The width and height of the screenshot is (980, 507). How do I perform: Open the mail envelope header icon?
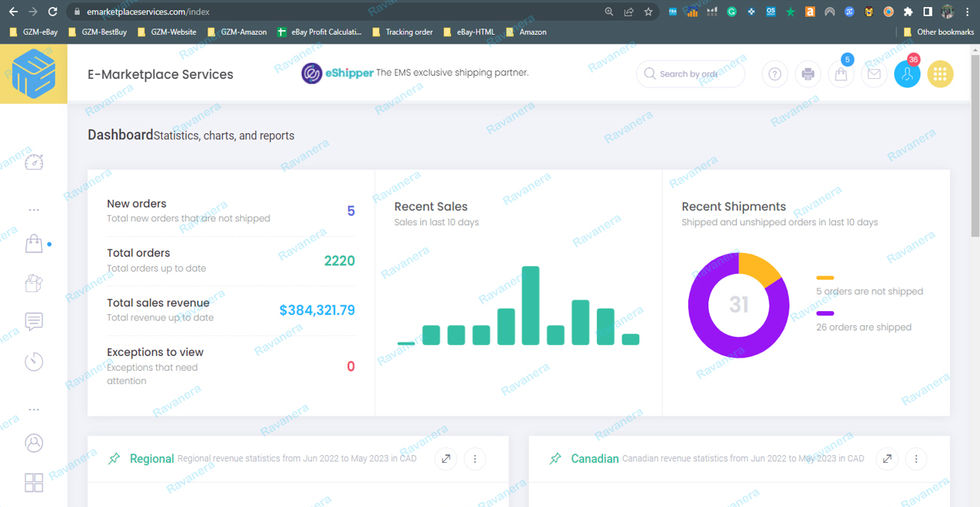(874, 74)
